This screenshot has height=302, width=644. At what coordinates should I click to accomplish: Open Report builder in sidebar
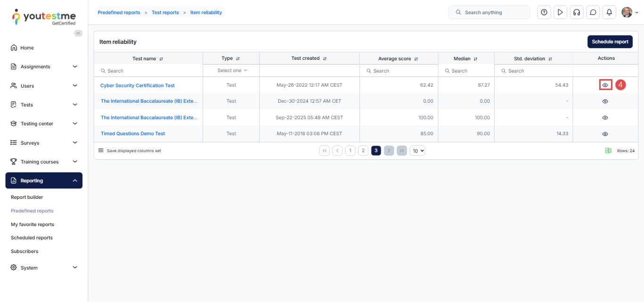pyautogui.click(x=27, y=197)
